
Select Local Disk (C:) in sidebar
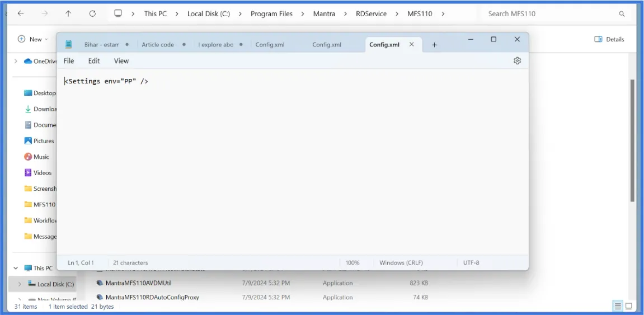pos(51,284)
